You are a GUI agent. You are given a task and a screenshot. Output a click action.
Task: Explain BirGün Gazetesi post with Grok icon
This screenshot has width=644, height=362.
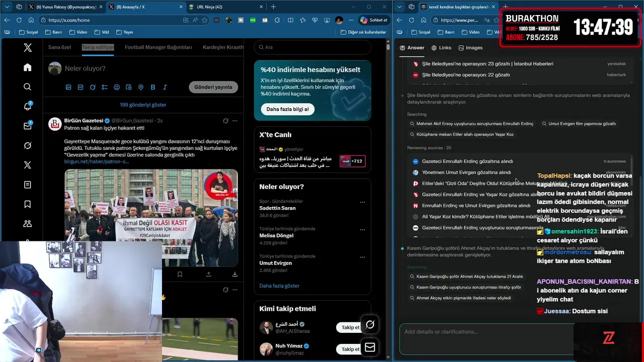[225, 121]
